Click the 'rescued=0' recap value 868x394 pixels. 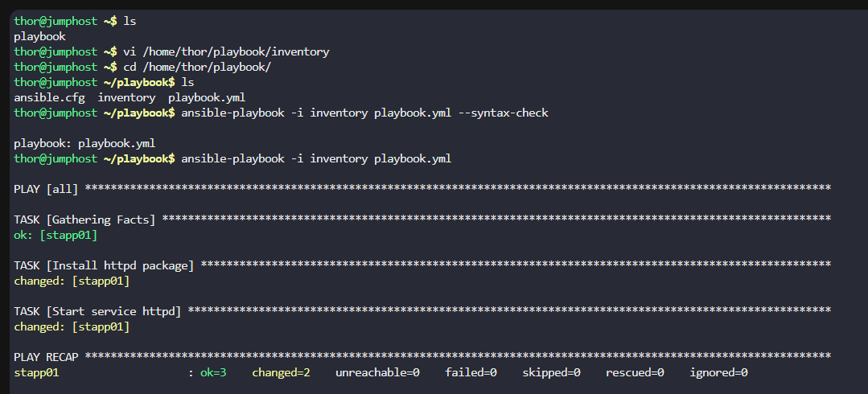pos(635,373)
